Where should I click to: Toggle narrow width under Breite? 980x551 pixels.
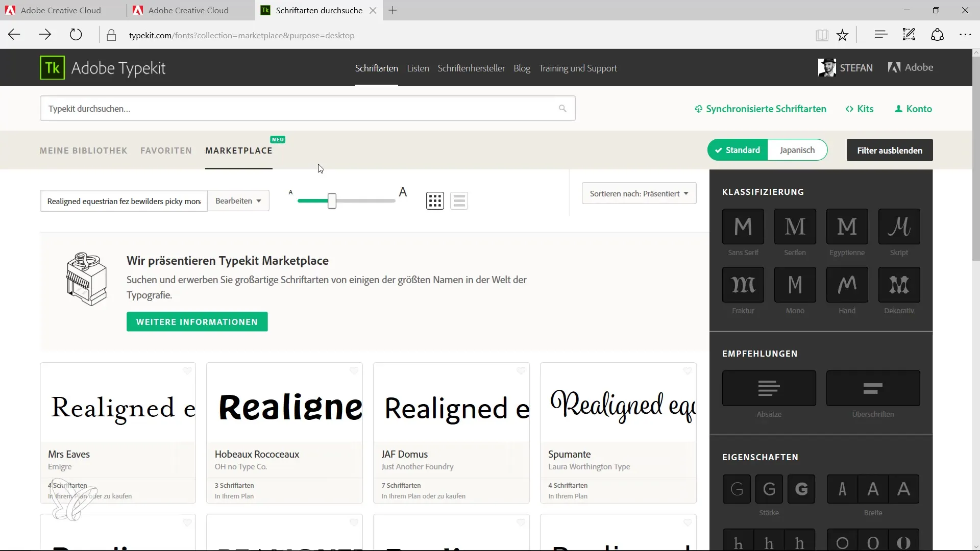pyautogui.click(x=842, y=489)
